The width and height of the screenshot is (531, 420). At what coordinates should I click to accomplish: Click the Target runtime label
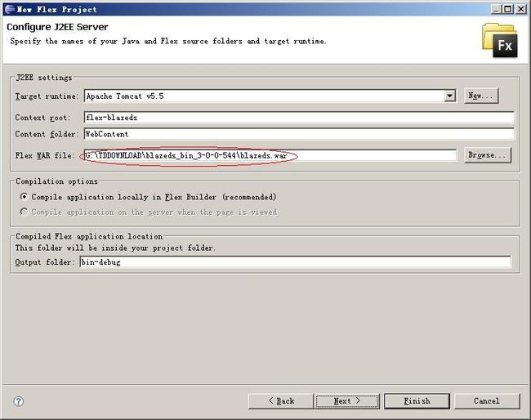[47, 96]
